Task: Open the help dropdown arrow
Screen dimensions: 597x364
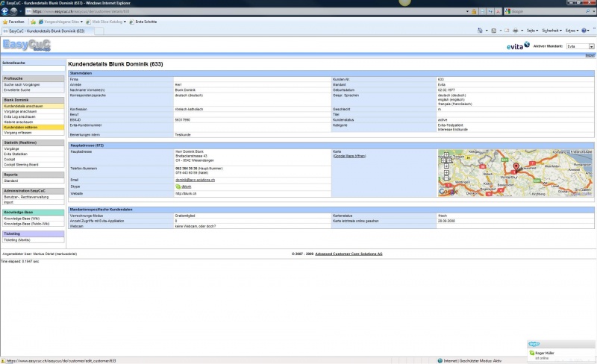Action: pyautogui.click(x=589, y=31)
